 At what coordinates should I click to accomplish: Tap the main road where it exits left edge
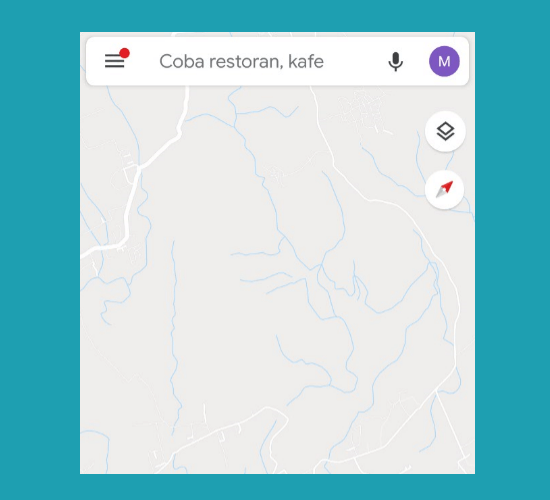(85, 253)
